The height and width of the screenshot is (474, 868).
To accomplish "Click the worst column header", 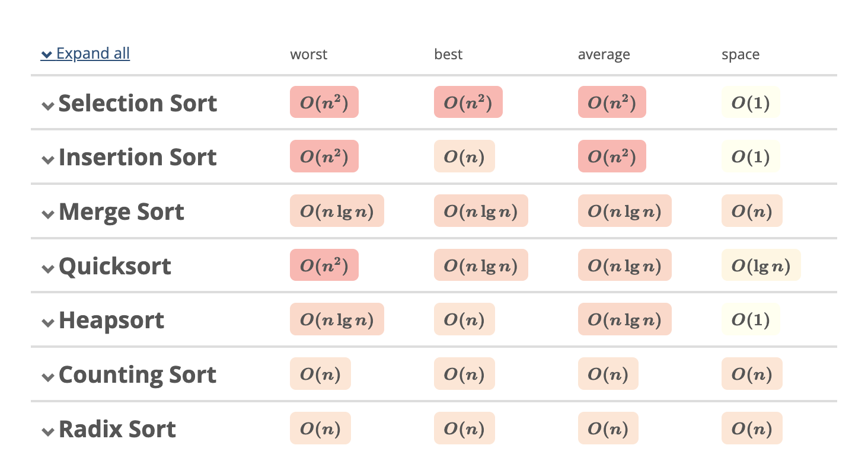I will tap(309, 55).
